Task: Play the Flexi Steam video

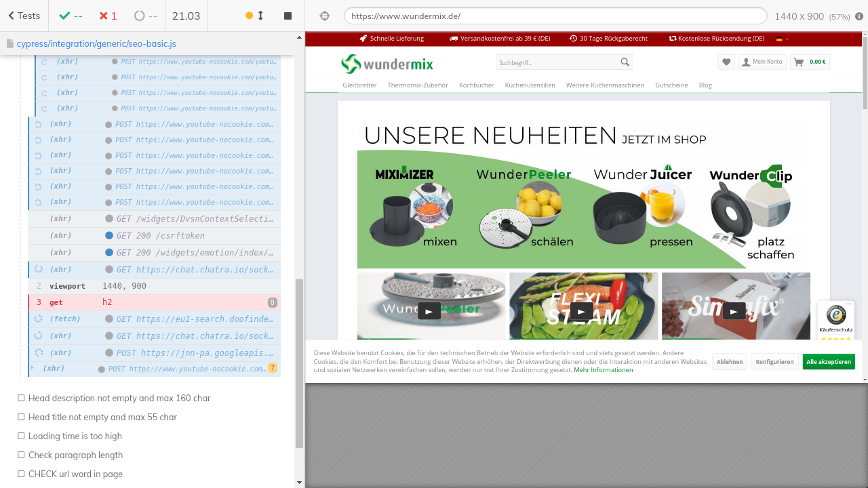Action: [x=581, y=310]
